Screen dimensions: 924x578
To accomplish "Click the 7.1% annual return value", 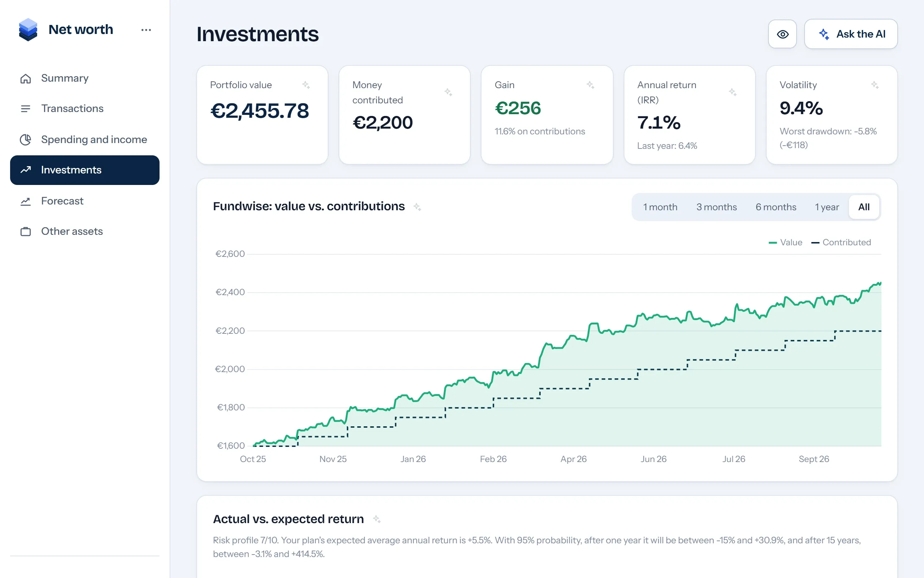I will (x=659, y=123).
